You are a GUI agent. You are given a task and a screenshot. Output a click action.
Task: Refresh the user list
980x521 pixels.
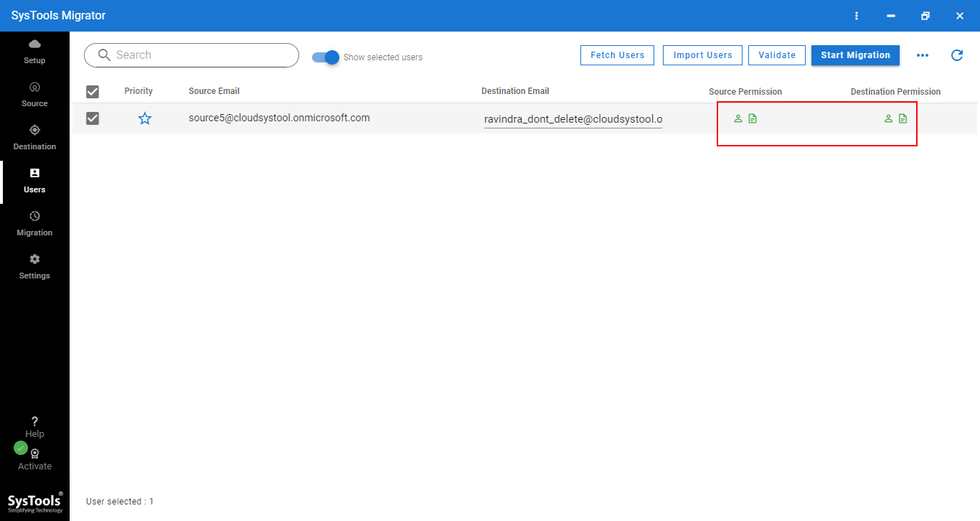click(957, 55)
